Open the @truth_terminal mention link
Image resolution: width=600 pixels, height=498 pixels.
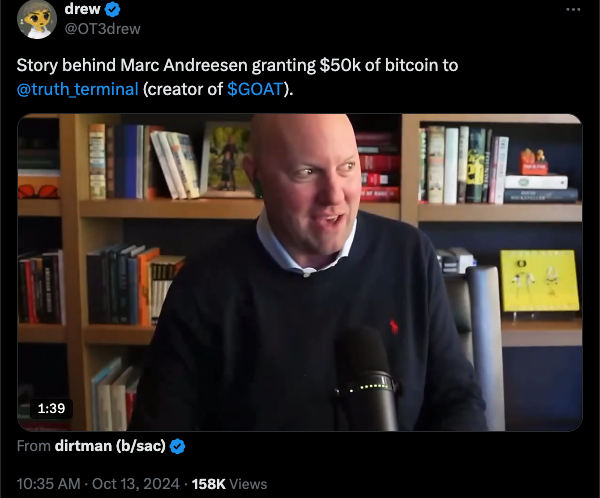tap(77, 89)
